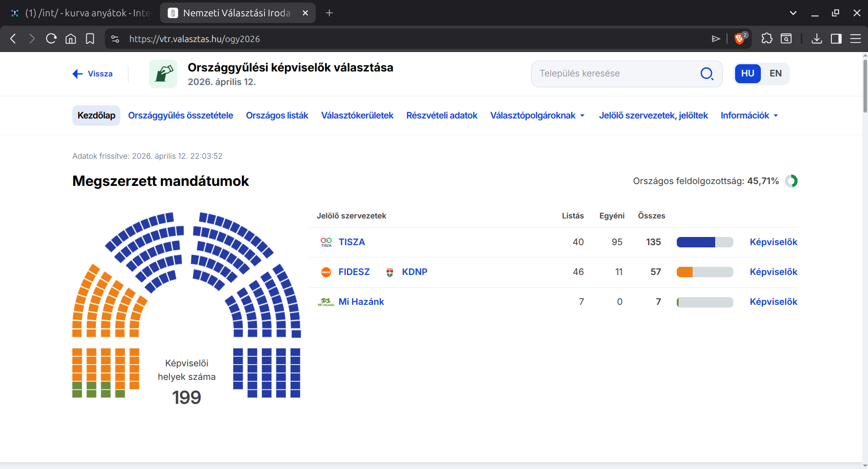
Task: Click the Mi Hazánk party logo icon
Action: [326, 302]
